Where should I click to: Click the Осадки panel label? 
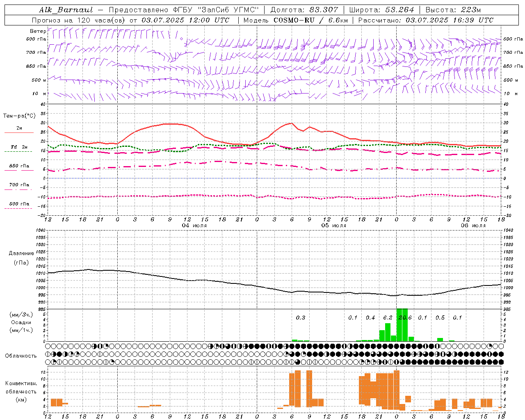pos(21,322)
